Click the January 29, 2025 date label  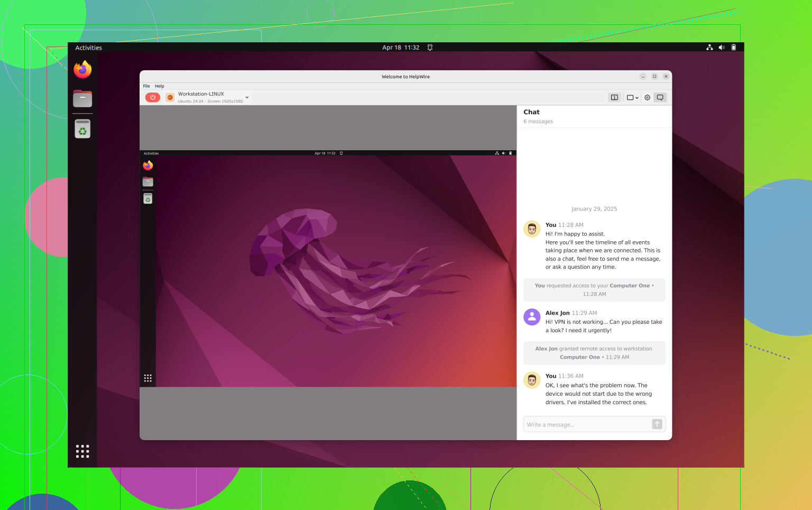[594, 209]
